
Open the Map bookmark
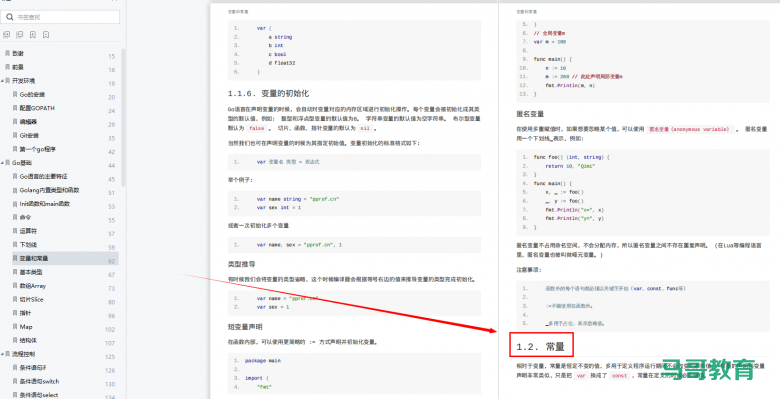[x=26, y=327]
